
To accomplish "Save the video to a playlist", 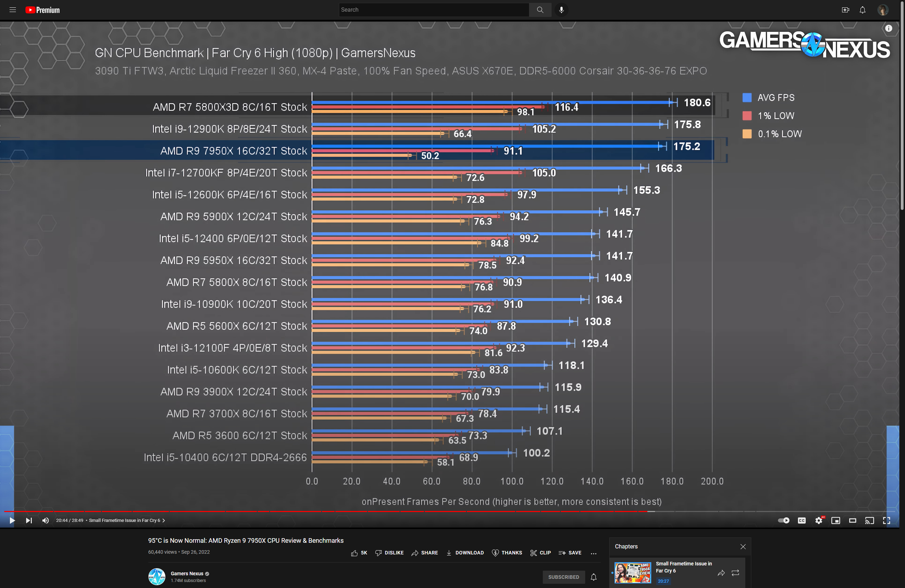I will pyautogui.click(x=570, y=553).
